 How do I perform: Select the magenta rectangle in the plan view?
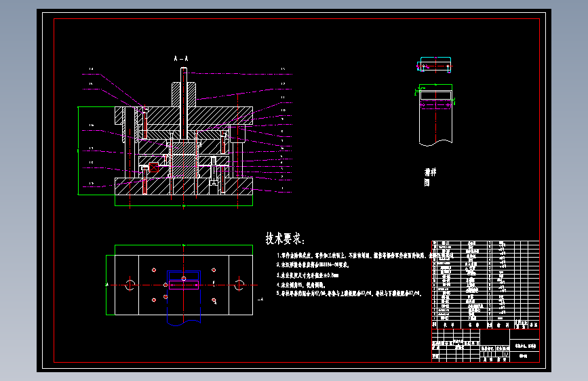(184, 285)
